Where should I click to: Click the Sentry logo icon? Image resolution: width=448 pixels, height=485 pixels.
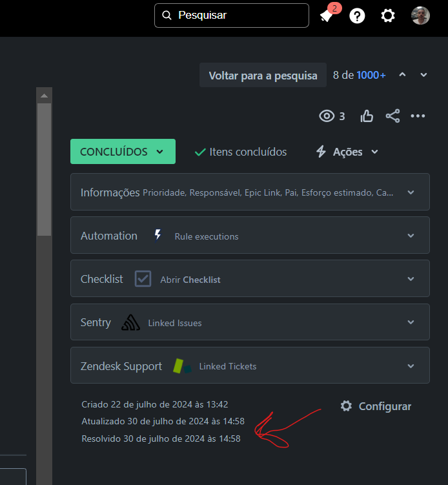tap(130, 322)
